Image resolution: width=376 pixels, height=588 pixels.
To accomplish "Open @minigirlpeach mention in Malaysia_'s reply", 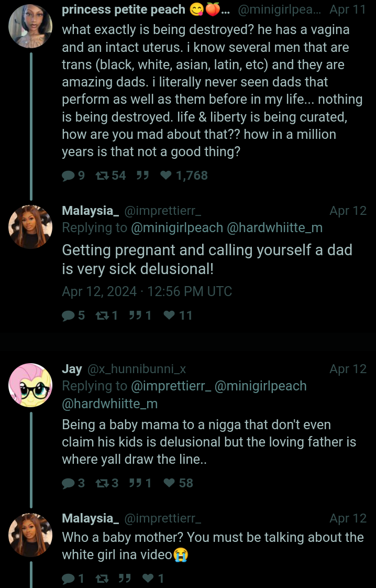I will (176, 228).
